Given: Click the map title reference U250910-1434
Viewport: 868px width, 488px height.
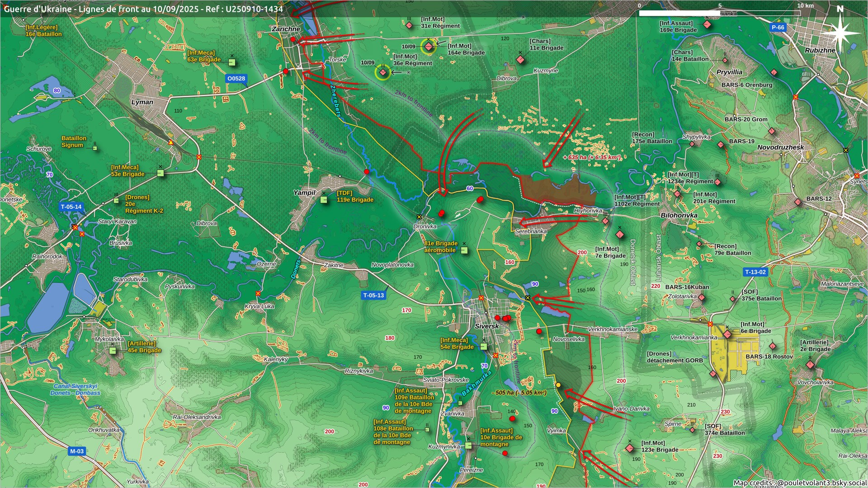Looking at the screenshot, I should 255,9.
